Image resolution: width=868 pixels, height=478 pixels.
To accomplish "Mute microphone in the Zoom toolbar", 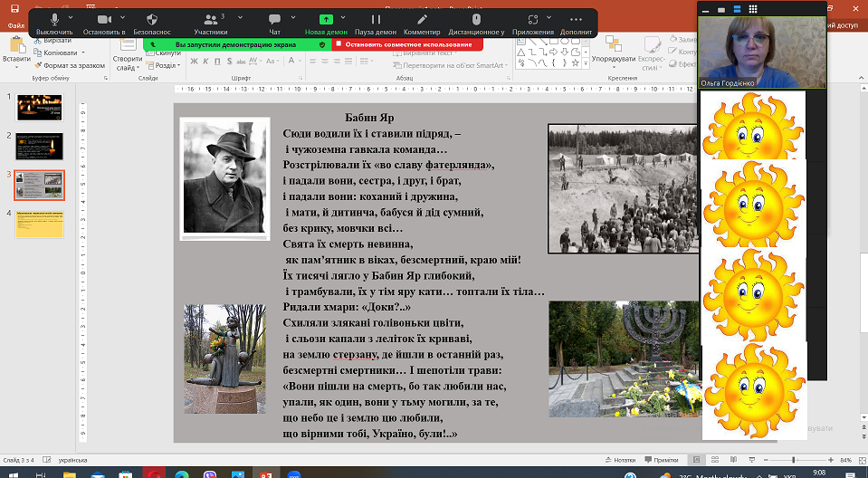I will tap(54, 24).
